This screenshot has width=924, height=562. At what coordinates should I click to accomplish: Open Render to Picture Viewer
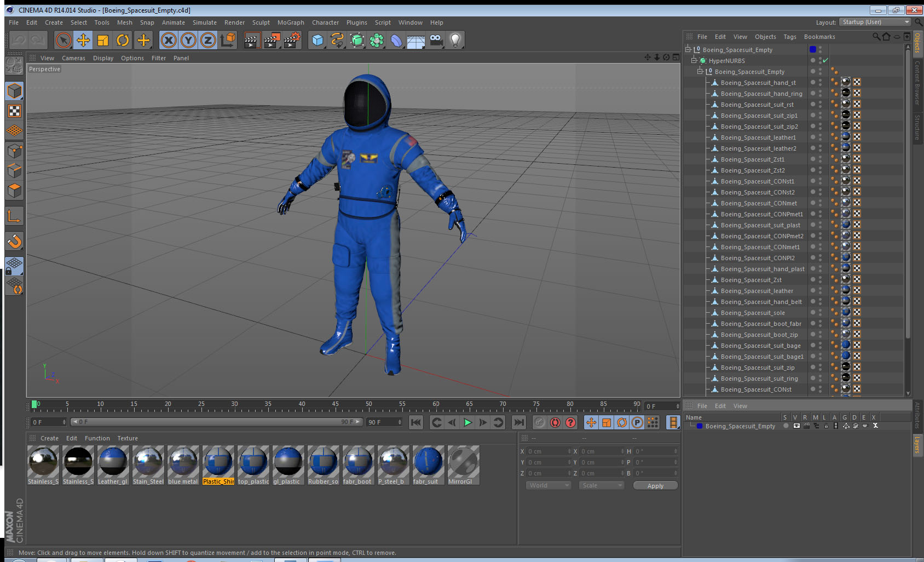pos(272,40)
